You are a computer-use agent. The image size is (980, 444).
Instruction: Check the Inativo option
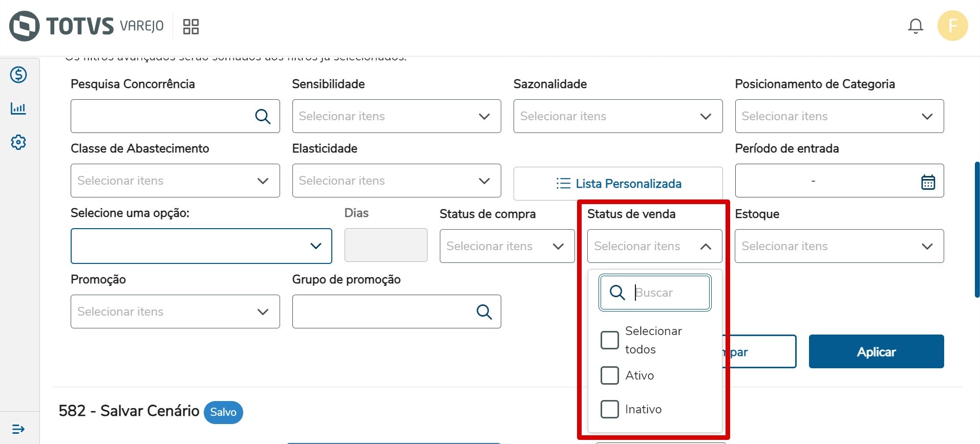pos(609,409)
